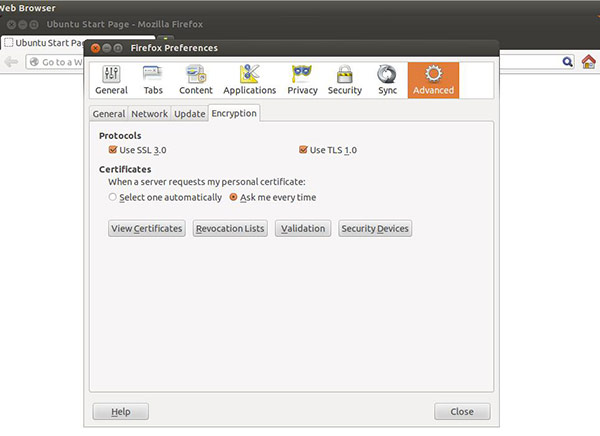Open the Sync preferences pane
Image resolution: width=600 pixels, height=436 pixels.
pos(387,80)
